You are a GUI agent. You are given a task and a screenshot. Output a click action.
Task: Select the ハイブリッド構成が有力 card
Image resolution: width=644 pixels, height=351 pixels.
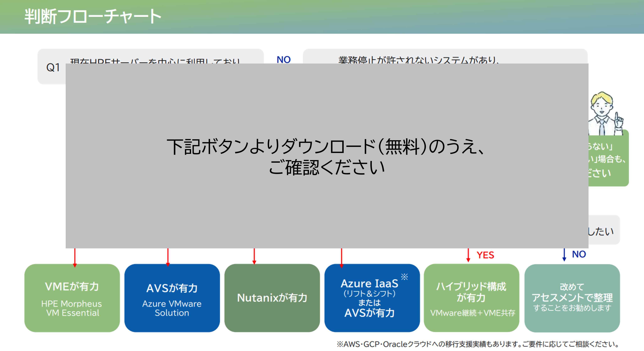tap(471, 298)
